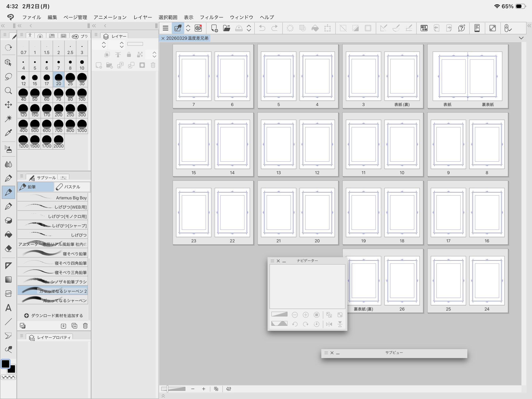Click the Open file folder icon
Screen dimensions: 532x399
(x=226, y=28)
